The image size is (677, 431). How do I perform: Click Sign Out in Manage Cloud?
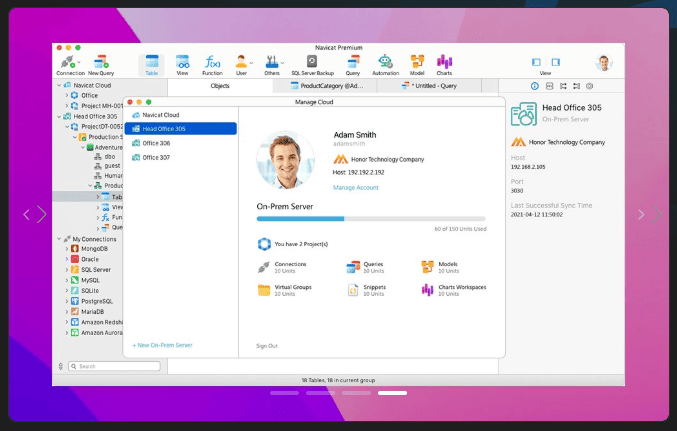[267, 346]
